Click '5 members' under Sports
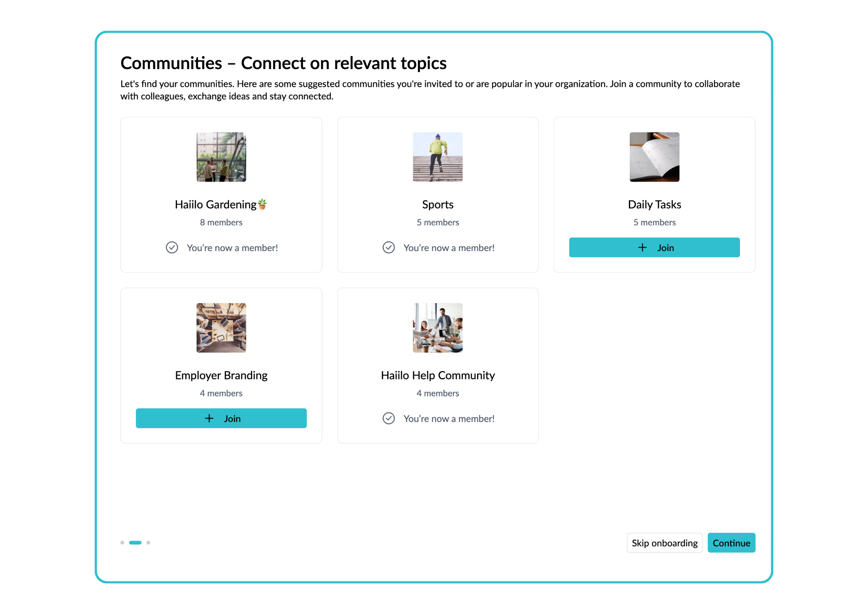The width and height of the screenshot is (868, 614). pos(437,222)
